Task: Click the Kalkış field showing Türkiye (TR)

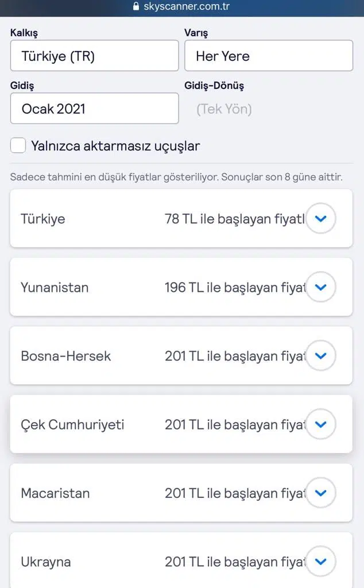Action: 94,56
